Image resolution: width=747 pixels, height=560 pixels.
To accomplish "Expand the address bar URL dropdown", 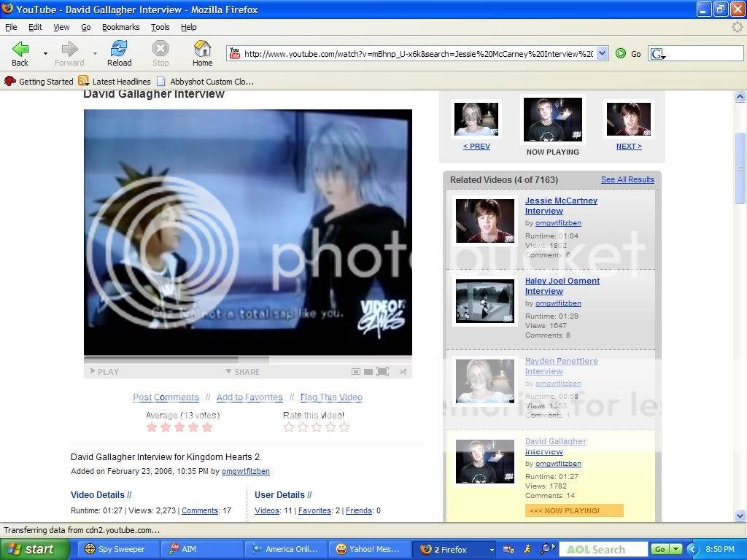I will coord(602,53).
